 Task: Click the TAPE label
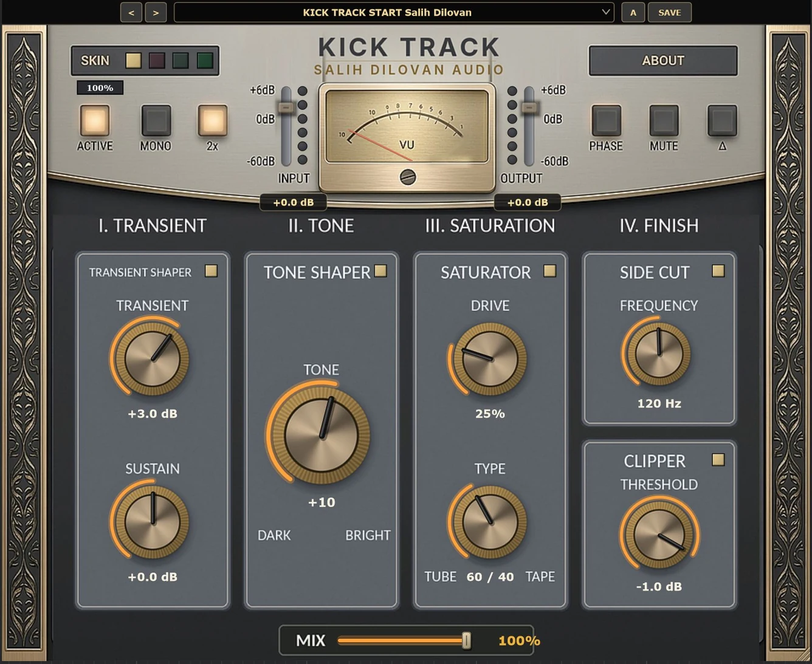coord(540,577)
